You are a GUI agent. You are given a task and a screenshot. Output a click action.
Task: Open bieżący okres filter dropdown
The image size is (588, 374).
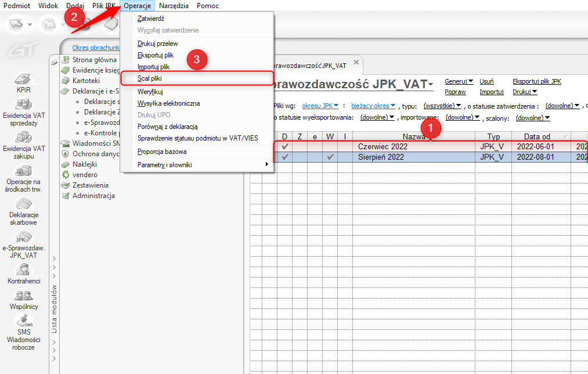[373, 106]
